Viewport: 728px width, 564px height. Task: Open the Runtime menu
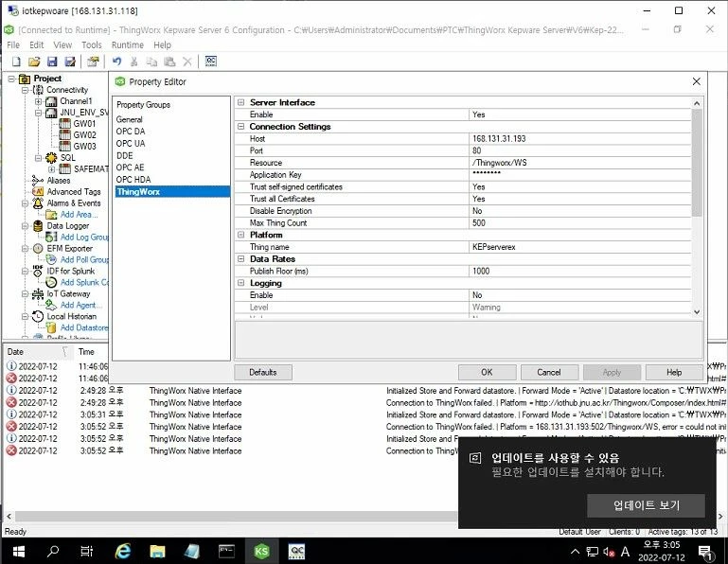click(x=127, y=45)
